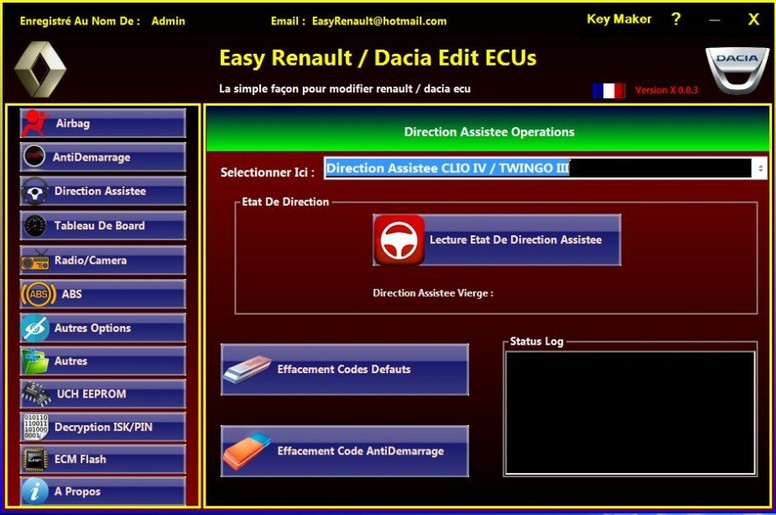Viewport: 776px width, 515px height.
Task: Expand the Selectionner Ici dropdown arrow
Action: coord(760,169)
